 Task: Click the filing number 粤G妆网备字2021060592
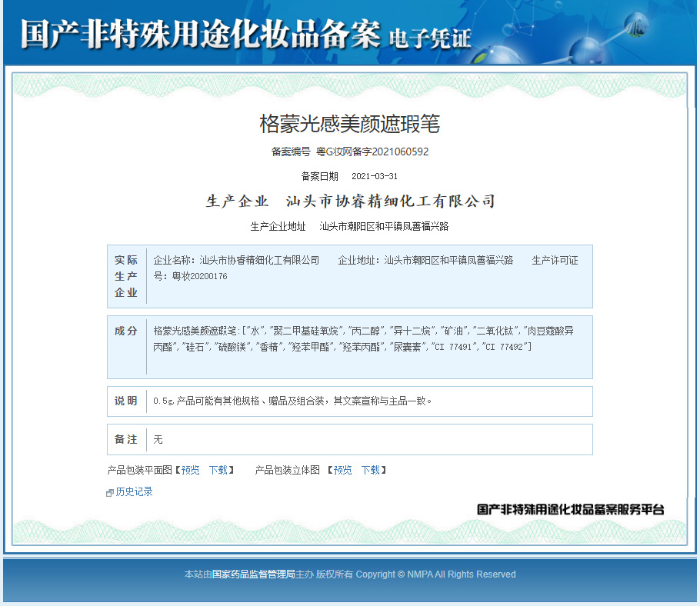click(x=372, y=151)
